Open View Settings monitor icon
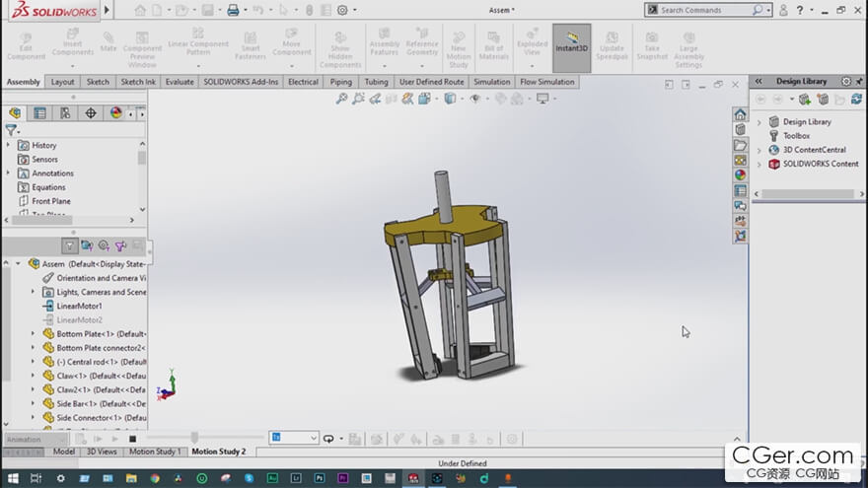868x488 pixels. pyautogui.click(x=542, y=99)
